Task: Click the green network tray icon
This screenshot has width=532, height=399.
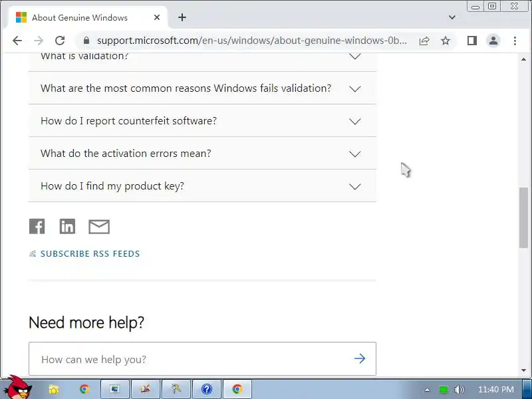Action: tap(443, 390)
